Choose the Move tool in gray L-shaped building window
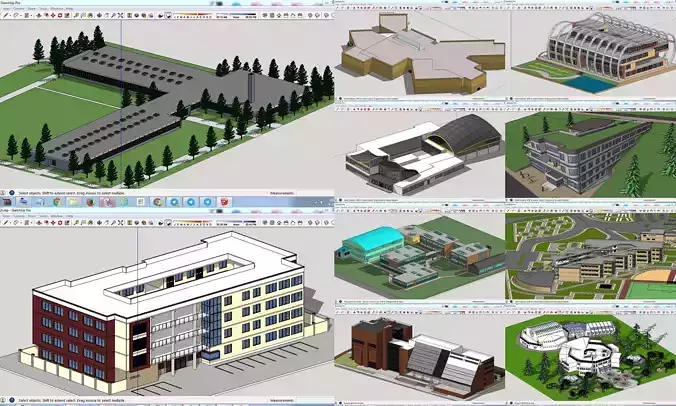676x406 pixels. 53,15
